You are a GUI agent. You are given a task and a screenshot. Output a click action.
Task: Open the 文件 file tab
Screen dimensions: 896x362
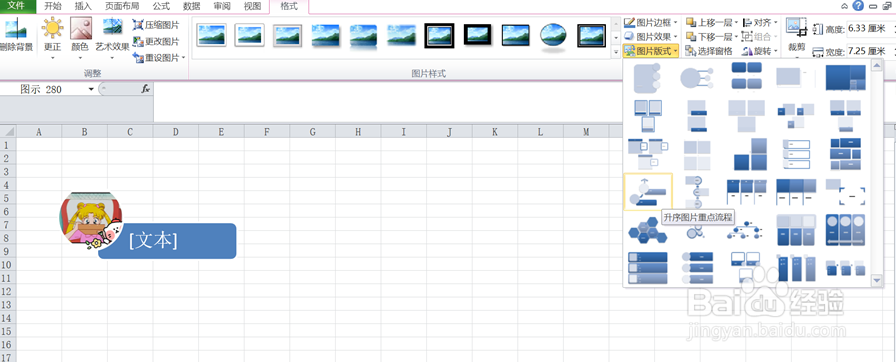tap(18, 6)
